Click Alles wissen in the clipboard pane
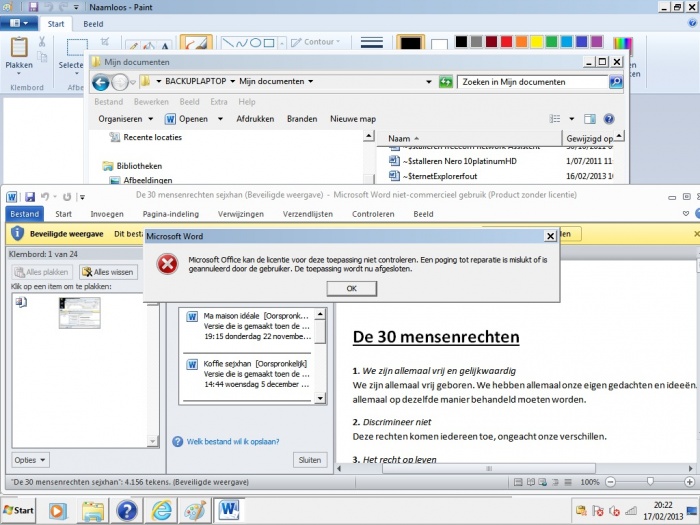 [108, 272]
